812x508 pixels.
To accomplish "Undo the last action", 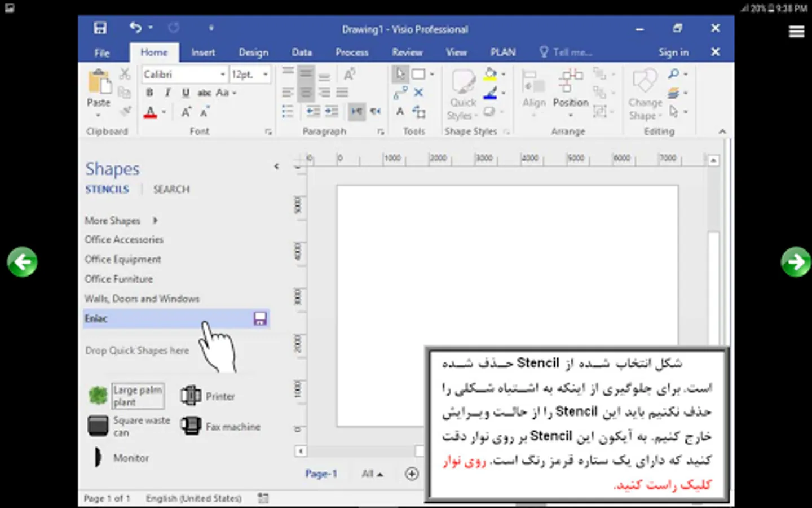I will (135, 27).
